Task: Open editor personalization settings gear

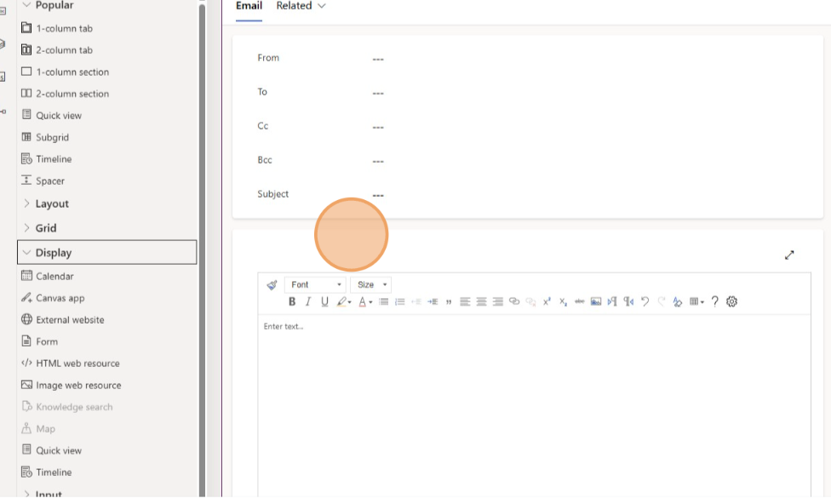Action: tap(732, 301)
